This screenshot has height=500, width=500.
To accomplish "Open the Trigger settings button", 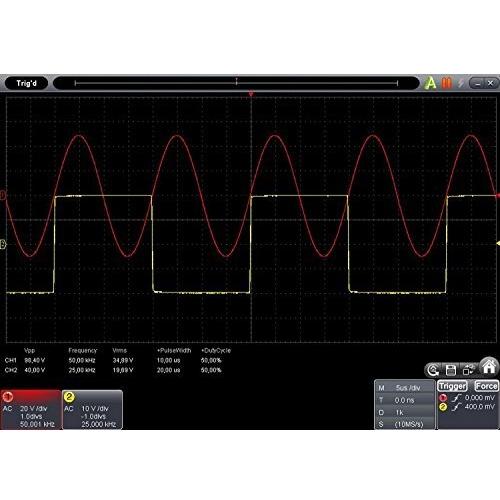I will coord(452,386).
